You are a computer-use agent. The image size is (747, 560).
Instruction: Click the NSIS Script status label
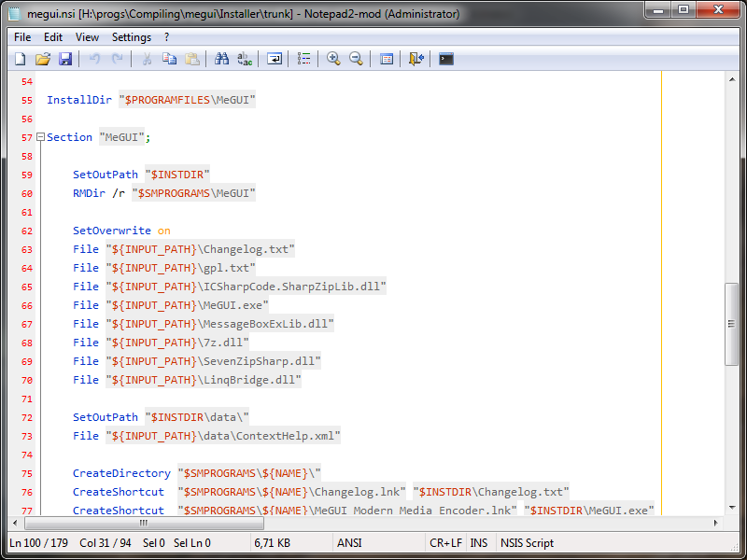(x=526, y=543)
